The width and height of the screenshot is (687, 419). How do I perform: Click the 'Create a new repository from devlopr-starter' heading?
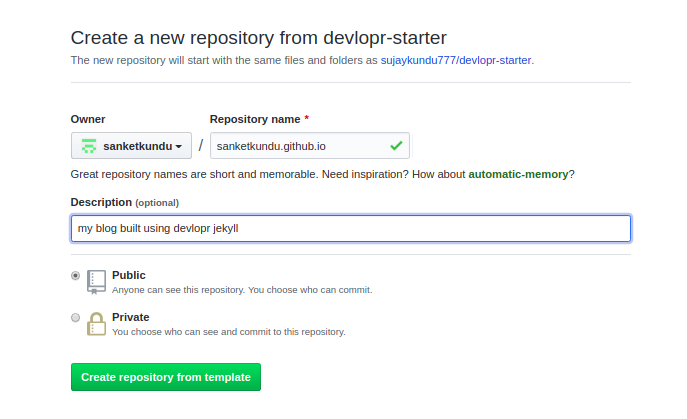coord(259,38)
